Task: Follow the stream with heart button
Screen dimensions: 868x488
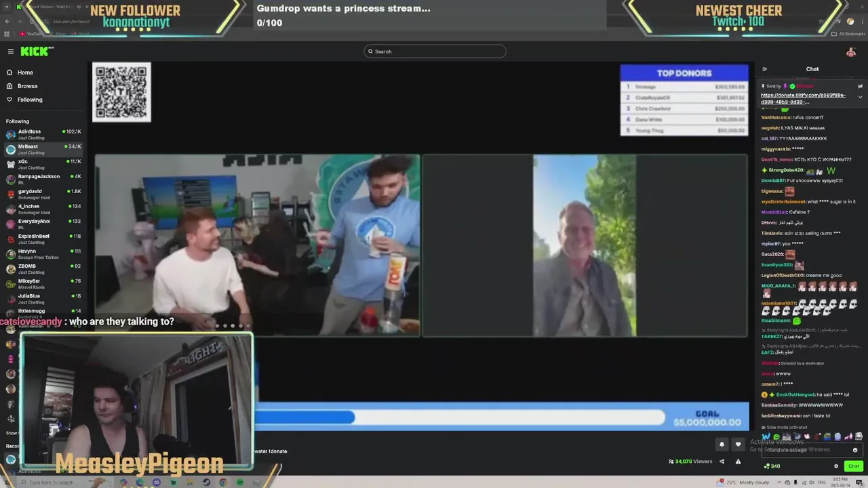Action: click(738, 445)
